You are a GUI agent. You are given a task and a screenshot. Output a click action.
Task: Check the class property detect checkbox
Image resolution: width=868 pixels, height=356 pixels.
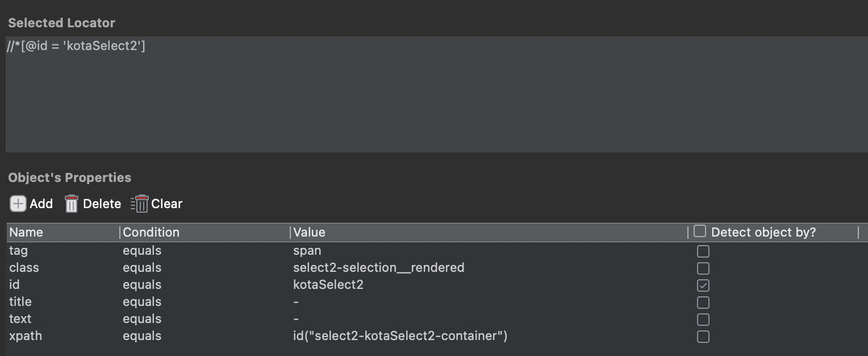(703, 268)
